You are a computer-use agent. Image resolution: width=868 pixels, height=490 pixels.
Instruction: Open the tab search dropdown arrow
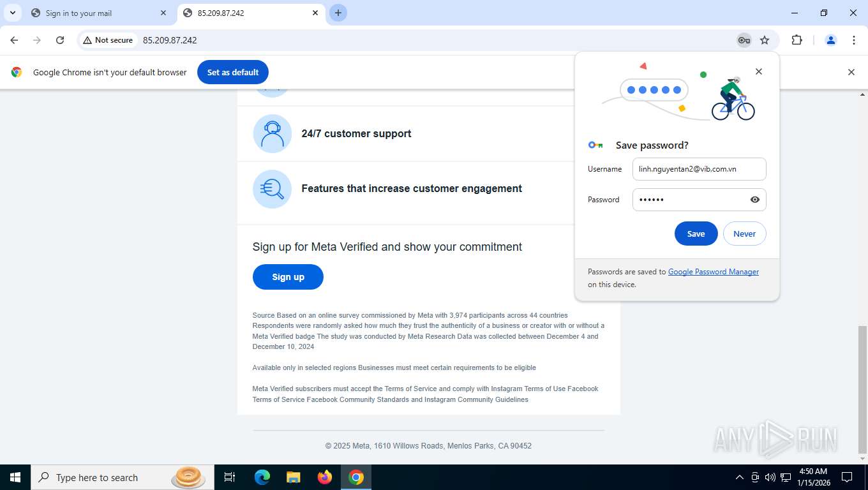(12, 13)
